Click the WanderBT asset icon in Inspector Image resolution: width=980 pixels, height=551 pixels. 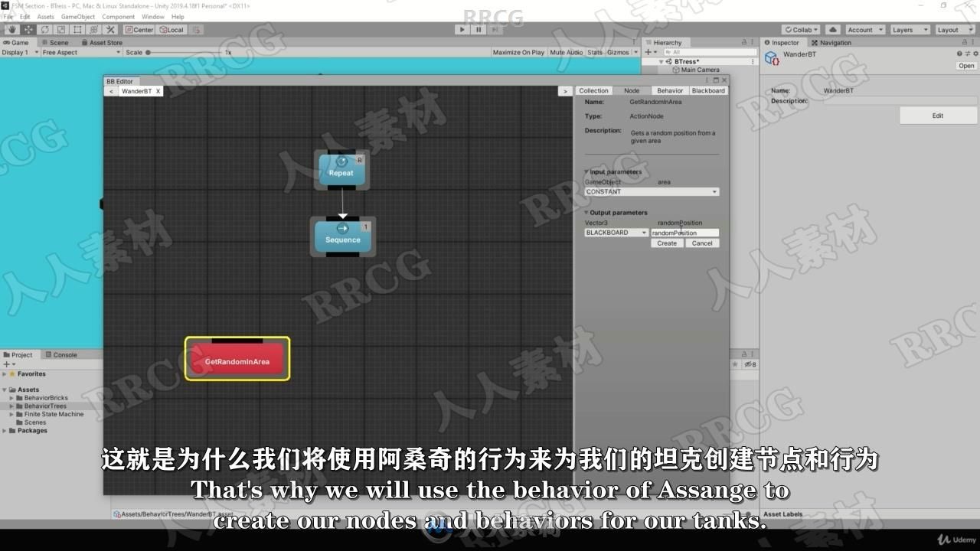click(x=772, y=58)
